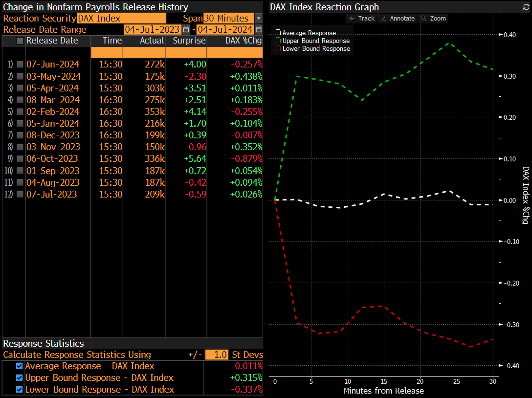Uncheck Average Response - DAX Index

tap(20, 366)
